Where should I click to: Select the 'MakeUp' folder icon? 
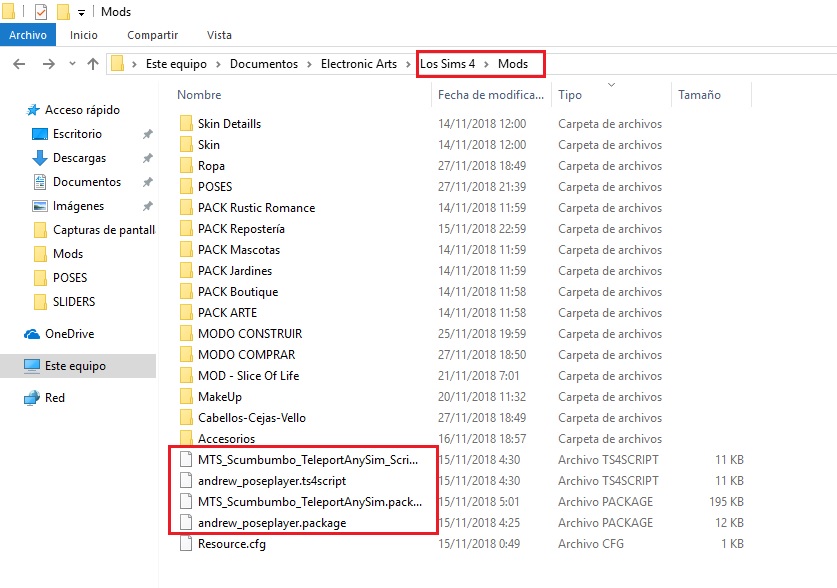pyautogui.click(x=186, y=397)
